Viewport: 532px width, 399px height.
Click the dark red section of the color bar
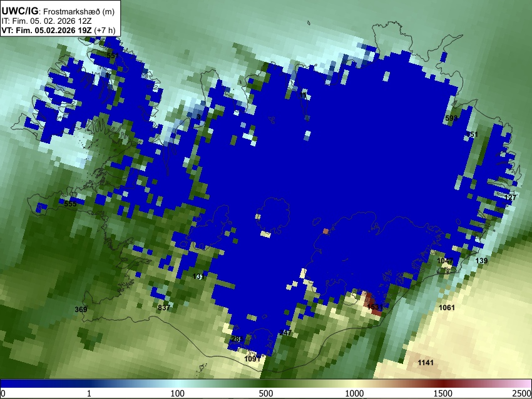click(x=443, y=384)
